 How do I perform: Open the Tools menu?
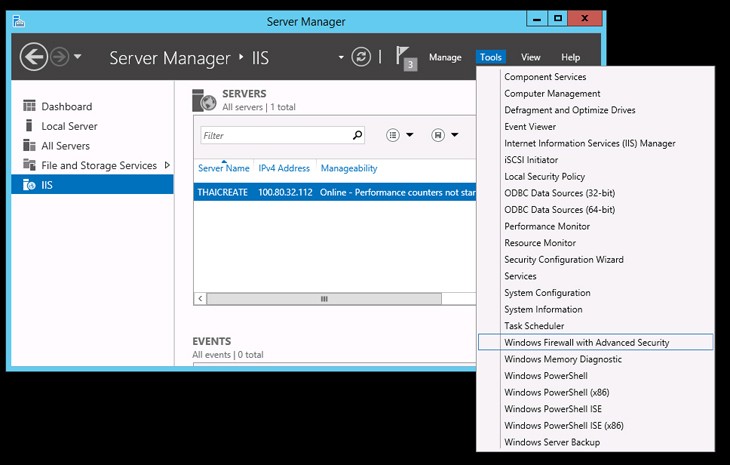[x=491, y=57]
